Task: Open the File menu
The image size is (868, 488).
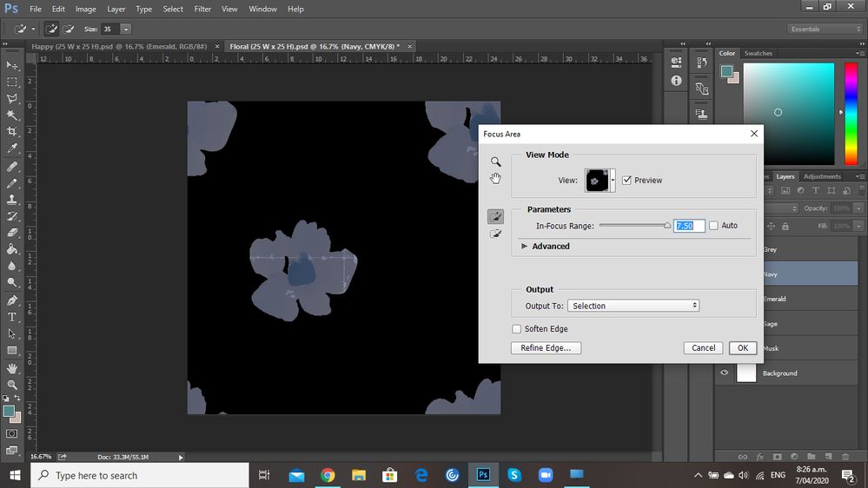Action: point(36,9)
